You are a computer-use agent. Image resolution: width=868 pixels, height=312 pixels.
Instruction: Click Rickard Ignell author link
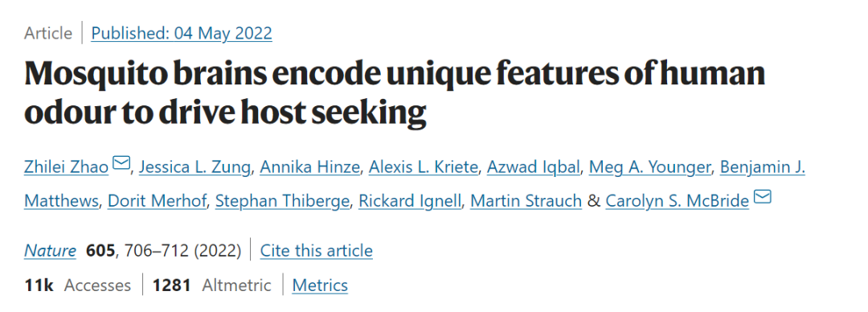pyautogui.click(x=410, y=200)
